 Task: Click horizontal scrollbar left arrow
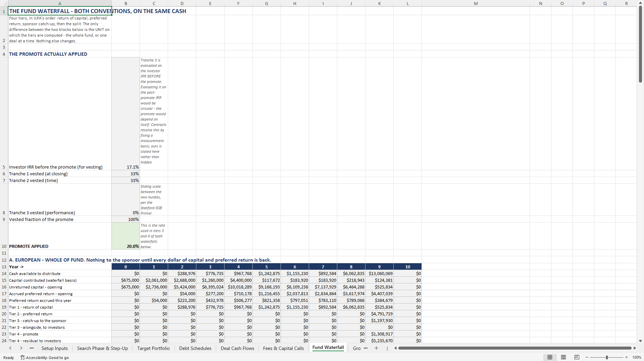(395, 348)
